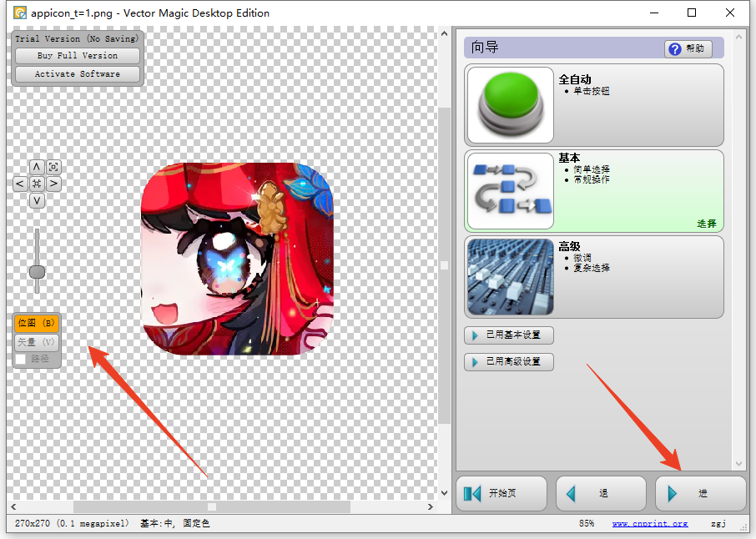
Task: Switch to Bitmap (位图) view
Action: [37, 323]
